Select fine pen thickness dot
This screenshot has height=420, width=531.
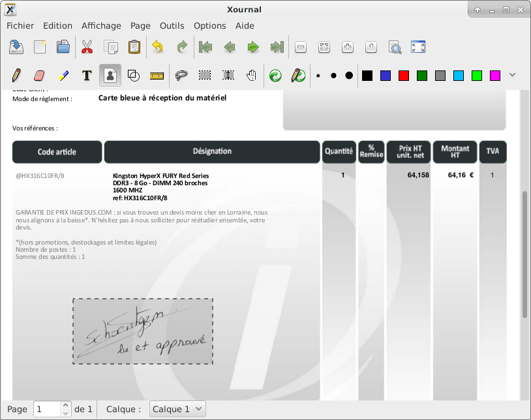pyautogui.click(x=318, y=76)
